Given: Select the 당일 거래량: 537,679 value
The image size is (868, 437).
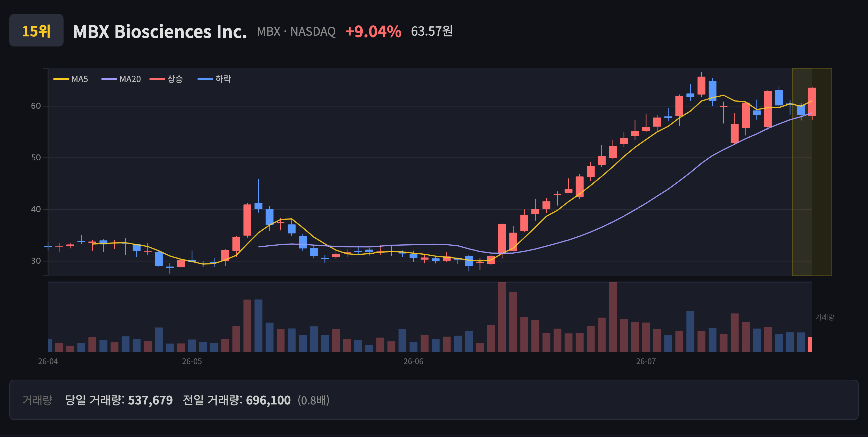Looking at the screenshot, I should (119, 400).
